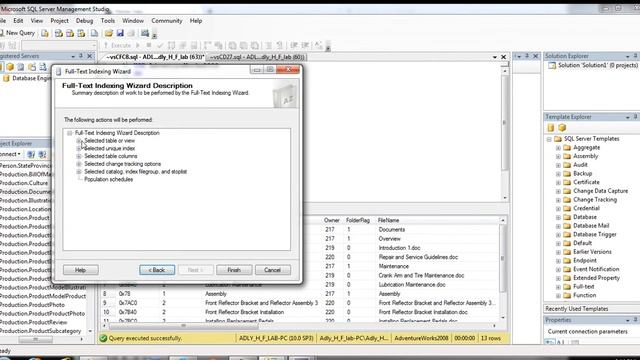Click the SQL Server Compact Query toolbar icon
Image resolution: width=640 pixels, height=360 pixels.
(x=94, y=33)
